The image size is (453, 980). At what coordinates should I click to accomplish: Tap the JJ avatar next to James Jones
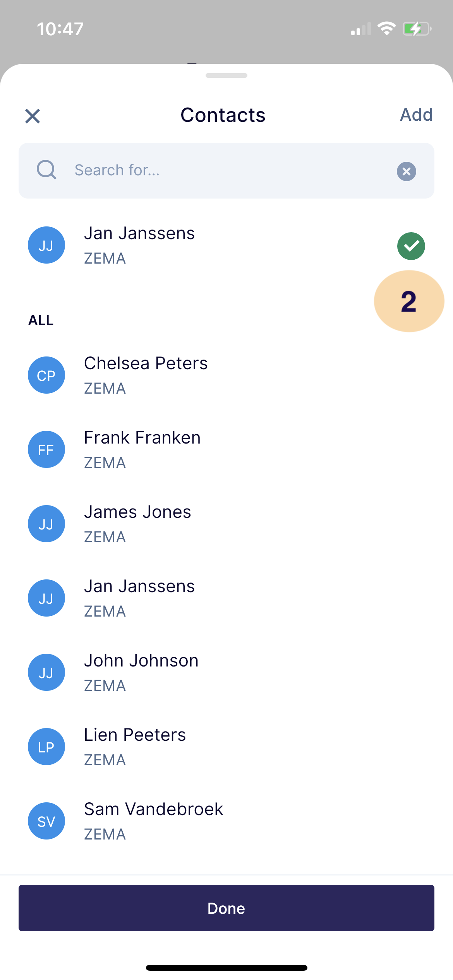click(46, 524)
